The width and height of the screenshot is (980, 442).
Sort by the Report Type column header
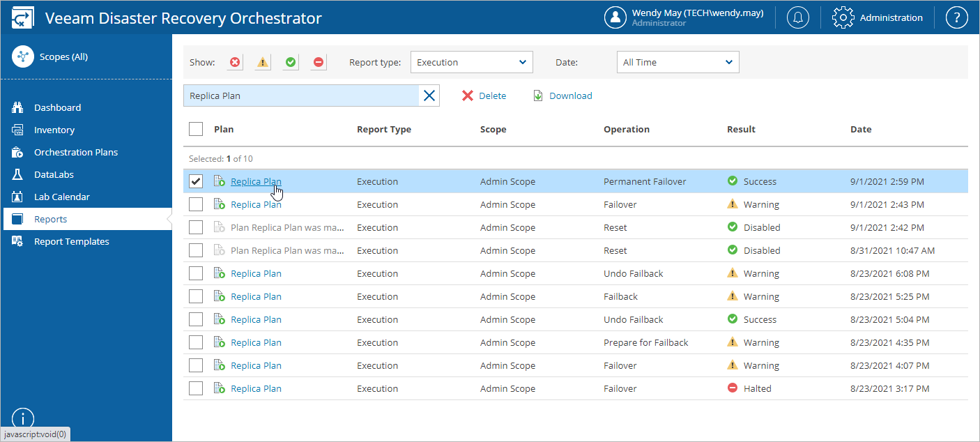pyautogui.click(x=384, y=129)
